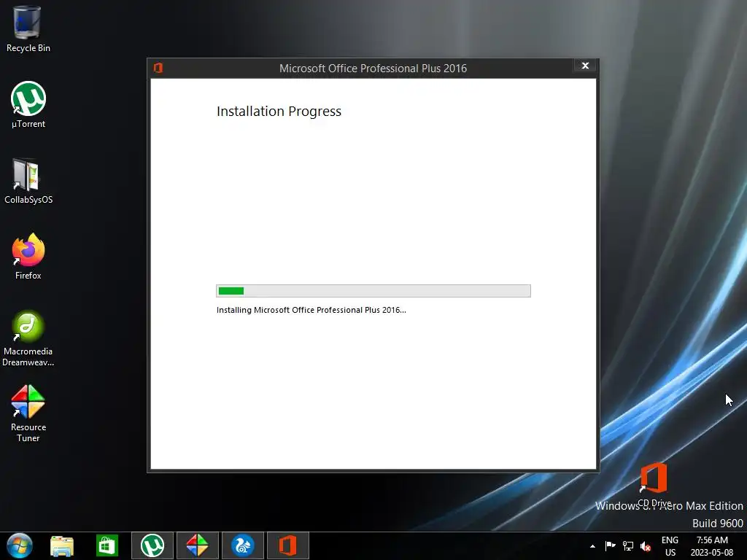Close the Office Professional Plus 2016 installer

pos(585,66)
